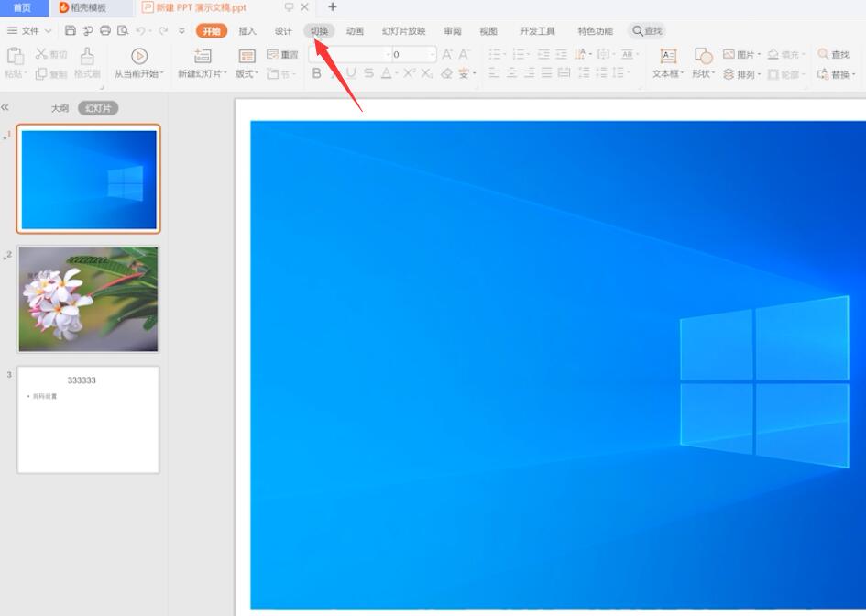Toggle Strikethrough (S) formatting

point(369,73)
